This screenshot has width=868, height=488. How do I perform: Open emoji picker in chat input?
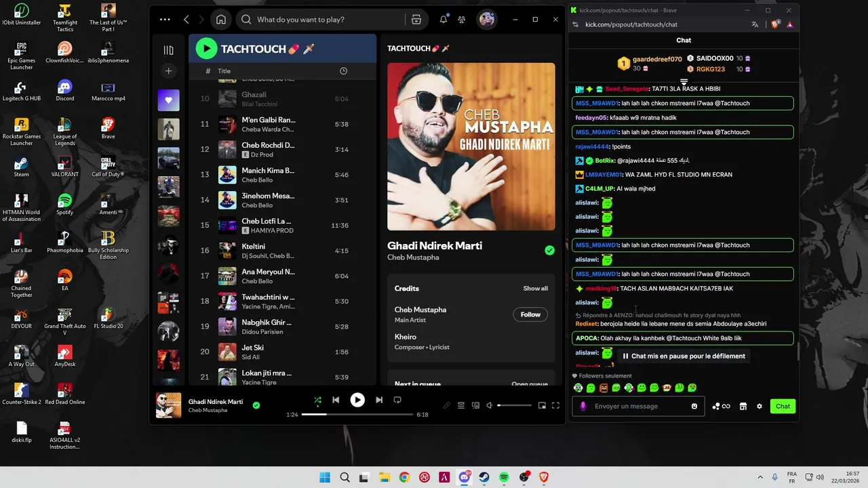pos(694,406)
